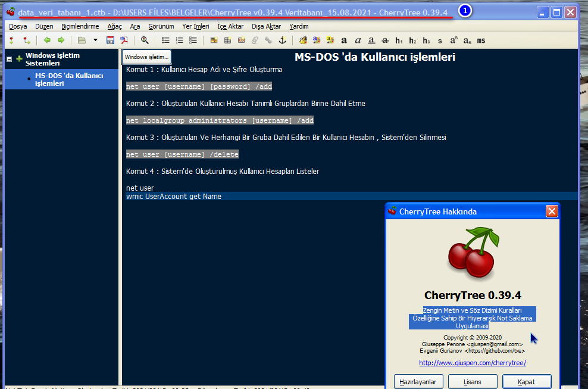
Task: Open the Ağaç menu
Action: click(115, 26)
